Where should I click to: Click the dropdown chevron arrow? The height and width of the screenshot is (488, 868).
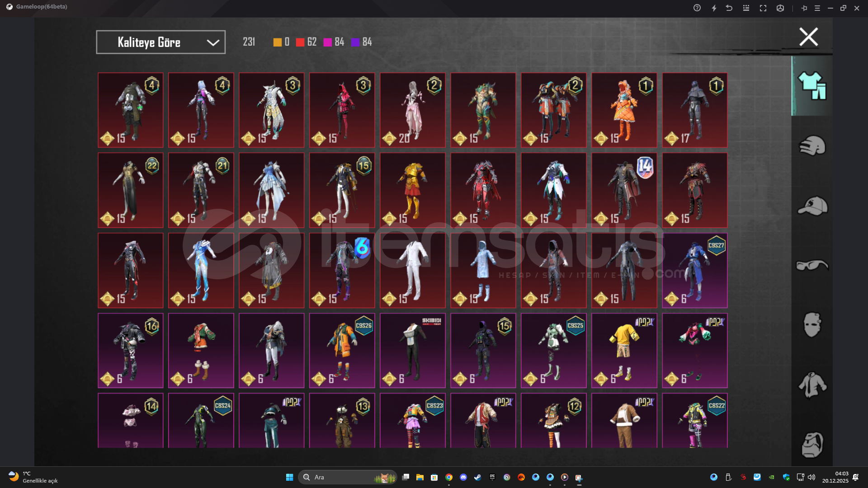[212, 42]
